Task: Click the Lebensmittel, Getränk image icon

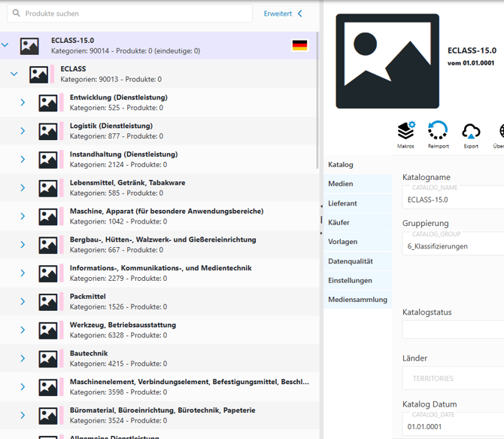Action: pos(48,188)
